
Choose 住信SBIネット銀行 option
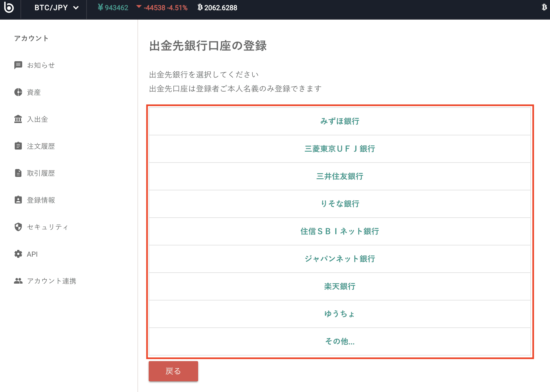(339, 231)
